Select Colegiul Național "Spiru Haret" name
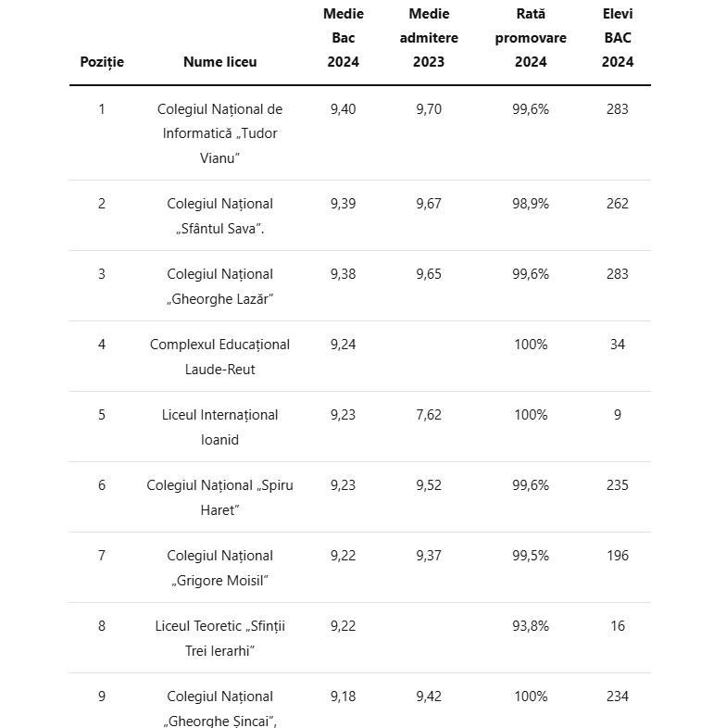Image resolution: width=726 pixels, height=728 pixels. pyautogui.click(x=220, y=497)
